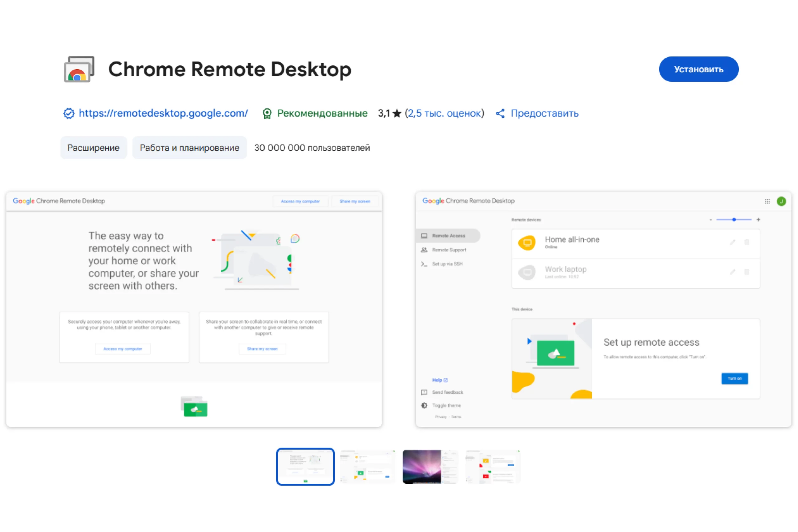Image resolution: width=798 pixels, height=532 pixels.
Task: Click the green J account avatar
Action: click(781, 201)
